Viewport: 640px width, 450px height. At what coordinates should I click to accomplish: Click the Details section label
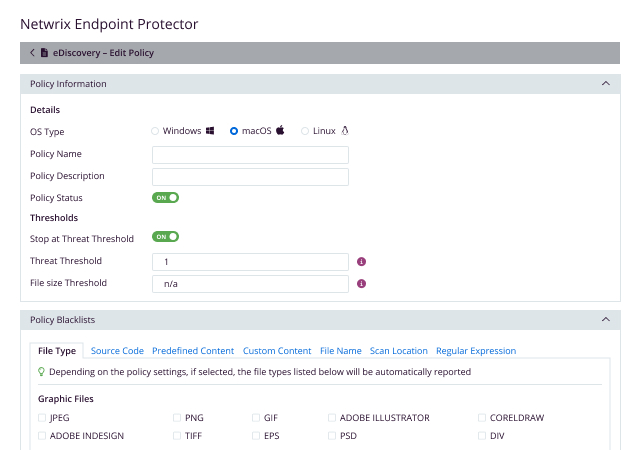click(x=45, y=110)
